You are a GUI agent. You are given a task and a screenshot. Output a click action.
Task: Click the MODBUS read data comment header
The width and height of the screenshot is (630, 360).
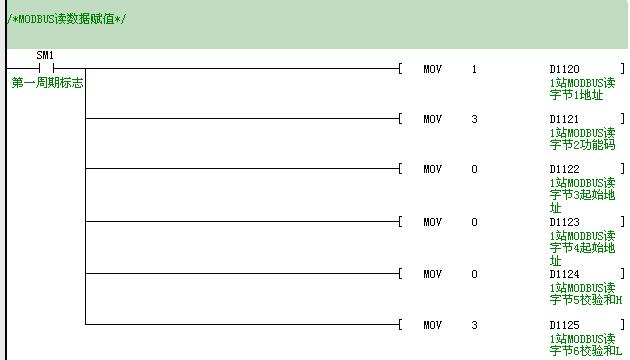pos(66,19)
